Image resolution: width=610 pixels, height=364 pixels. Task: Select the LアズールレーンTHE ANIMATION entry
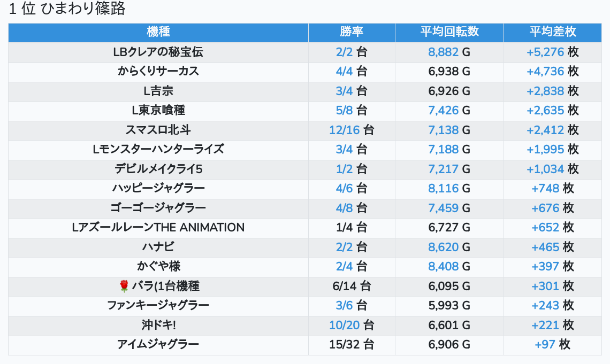coord(158,227)
